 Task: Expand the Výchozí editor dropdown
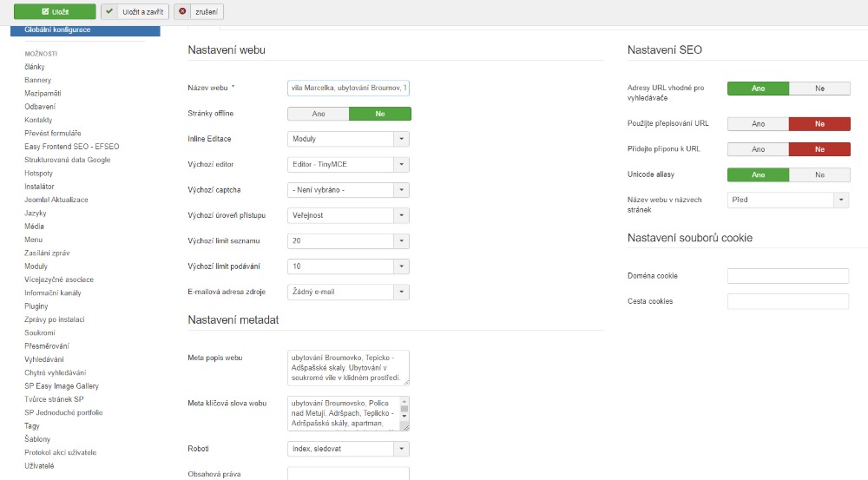(x=348, y=164)
